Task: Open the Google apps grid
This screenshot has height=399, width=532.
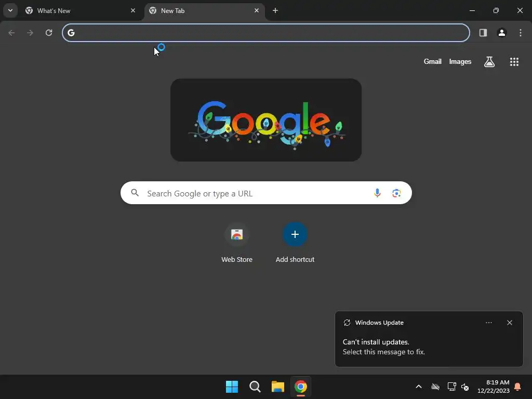Action: click(x=514, y=62)
